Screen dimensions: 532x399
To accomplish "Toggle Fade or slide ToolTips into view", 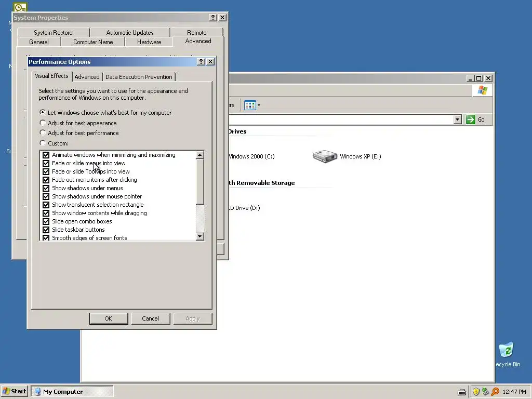I will click(46, 171).
